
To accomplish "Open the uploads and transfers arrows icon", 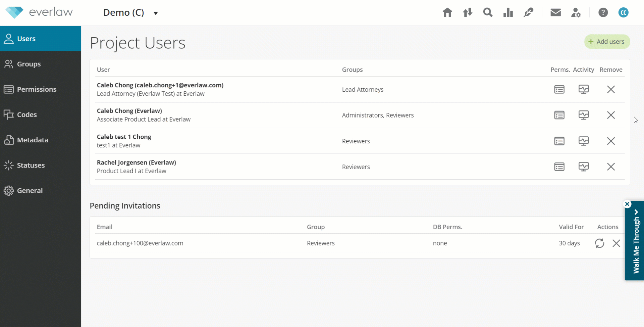I will (468, 13).
